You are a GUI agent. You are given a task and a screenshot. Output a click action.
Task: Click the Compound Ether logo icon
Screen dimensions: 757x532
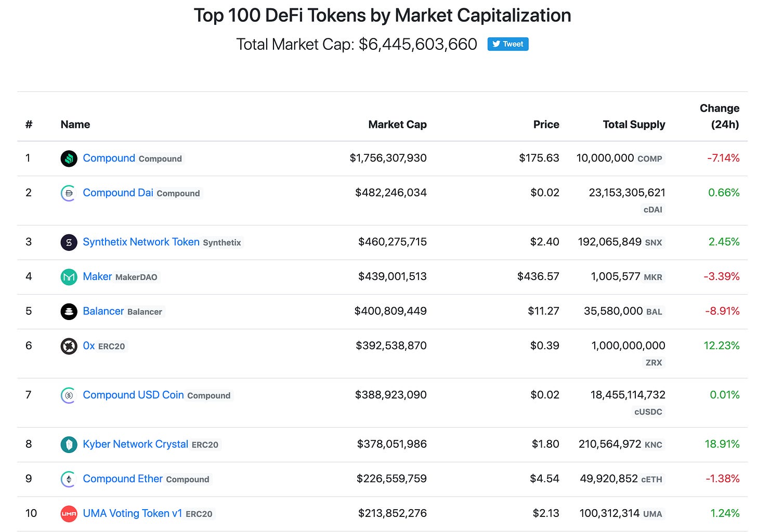point(69,479)
